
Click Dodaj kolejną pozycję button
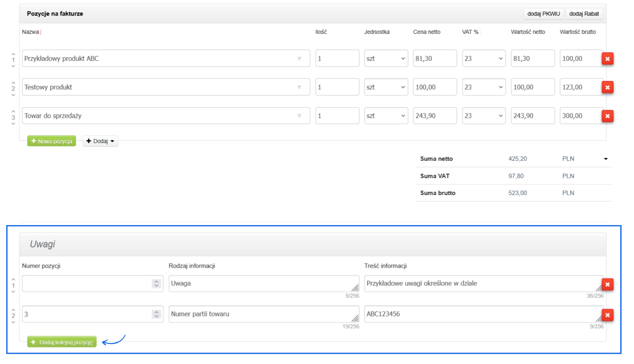click(x=62, y=342)
